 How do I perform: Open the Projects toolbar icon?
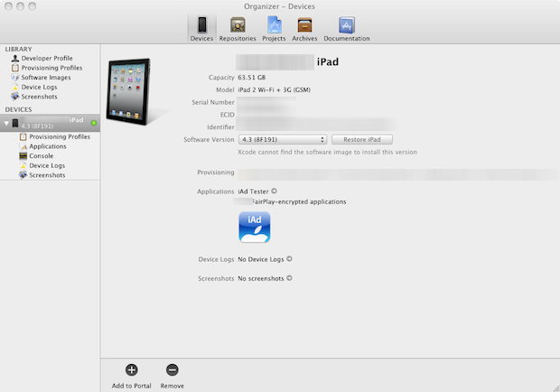tap(274, 26)
